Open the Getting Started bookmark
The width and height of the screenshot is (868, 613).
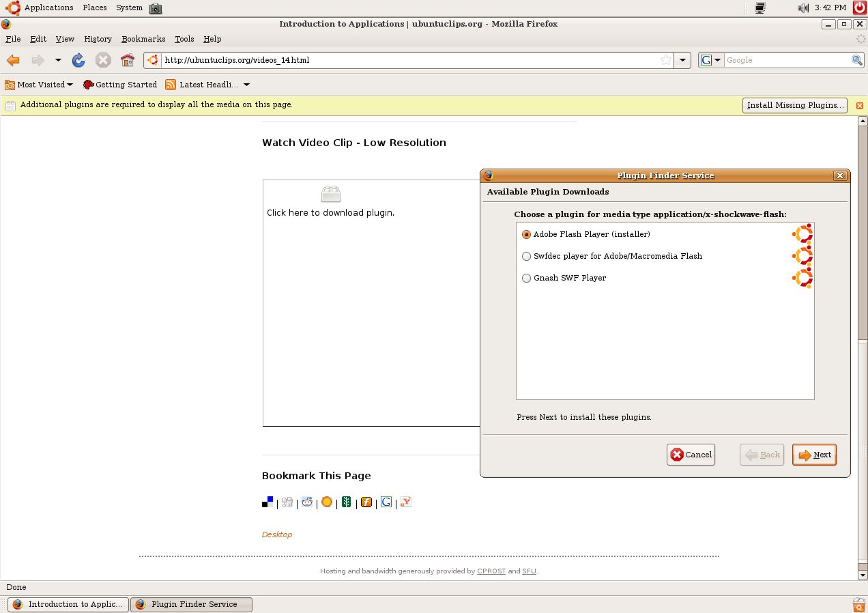click(120, 85)
